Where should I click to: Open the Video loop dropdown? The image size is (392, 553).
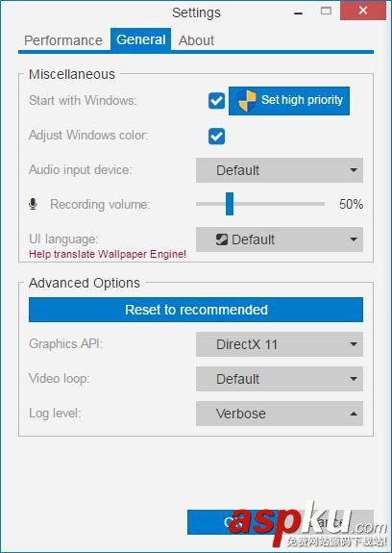coord(280,379)
